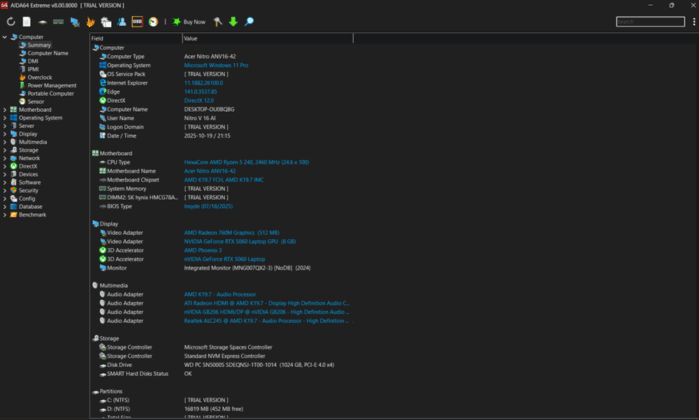The height and width of the screenshot is (420, 699).
Task: Expand the Server tree node
Action: click(5, 126)
